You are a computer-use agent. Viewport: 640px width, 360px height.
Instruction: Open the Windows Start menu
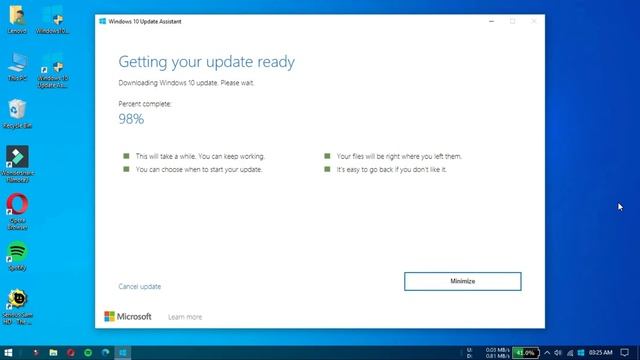[x=8, y=353]
